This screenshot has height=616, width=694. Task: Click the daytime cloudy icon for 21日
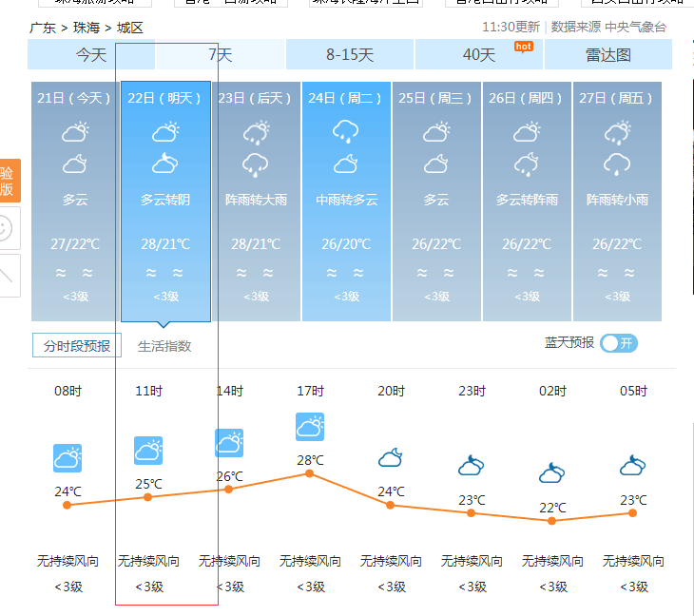coord(75,131)
